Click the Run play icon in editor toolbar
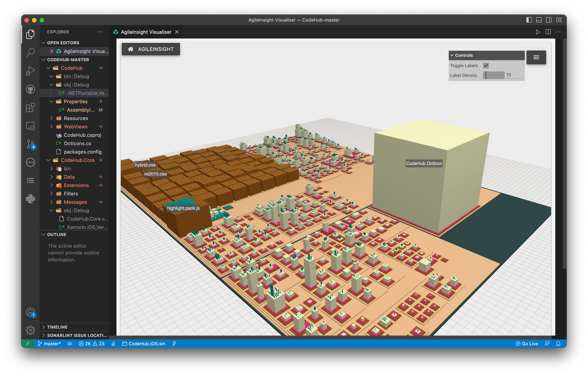Viewport: 588px width, 376px height. 538,32
